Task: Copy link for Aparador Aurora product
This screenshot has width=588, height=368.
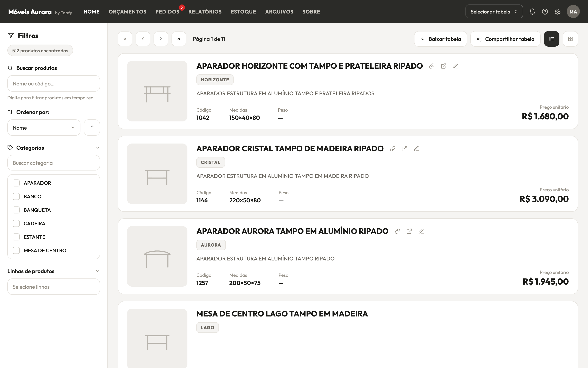Action: (x=398, y=231)
